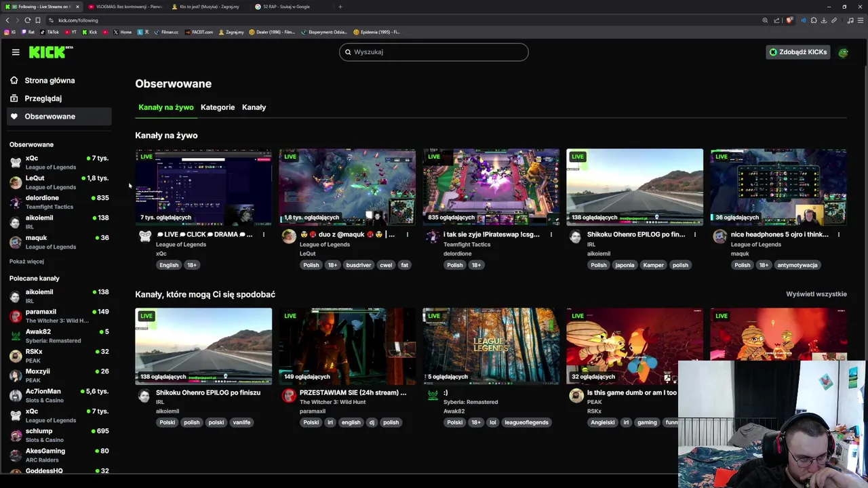This screenshot has width=868, height=488.
Task: Open options menu for maquk stream card
Action: [x=839, y=235]
